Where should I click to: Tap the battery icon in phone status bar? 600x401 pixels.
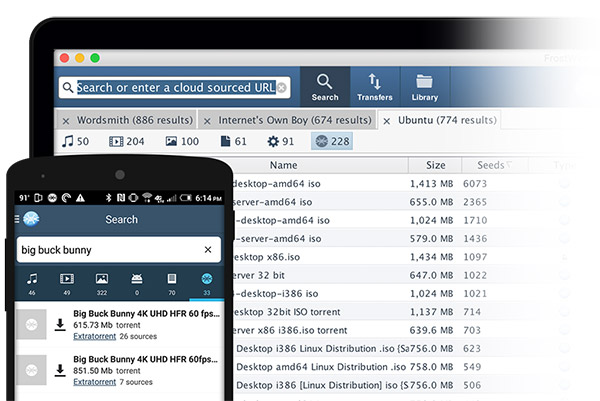186,198
